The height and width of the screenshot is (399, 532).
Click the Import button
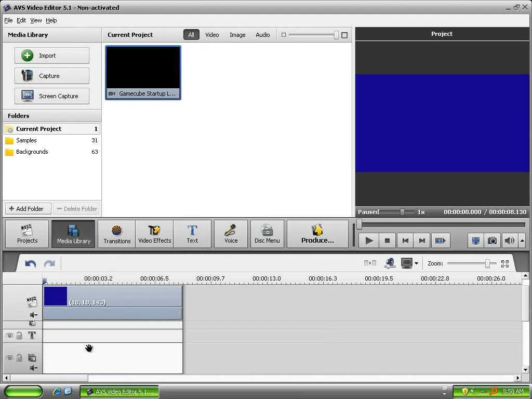(52, 56)
